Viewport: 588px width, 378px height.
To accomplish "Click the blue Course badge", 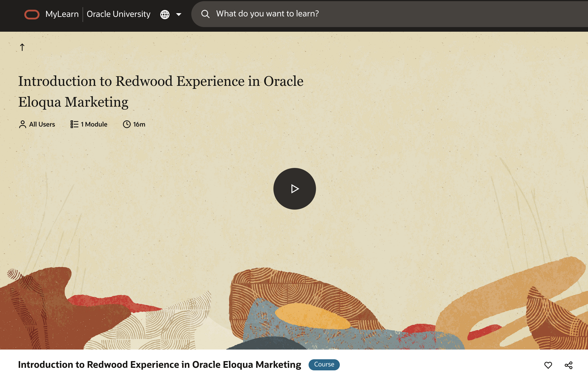I will click(324, 365).
